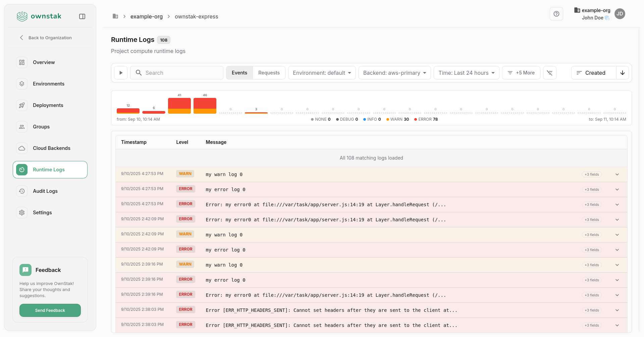Change the Time: Last 24 hours filter
Image resolution: width=644 pixels, height=337 pixels.
click(x=466, y=73)
